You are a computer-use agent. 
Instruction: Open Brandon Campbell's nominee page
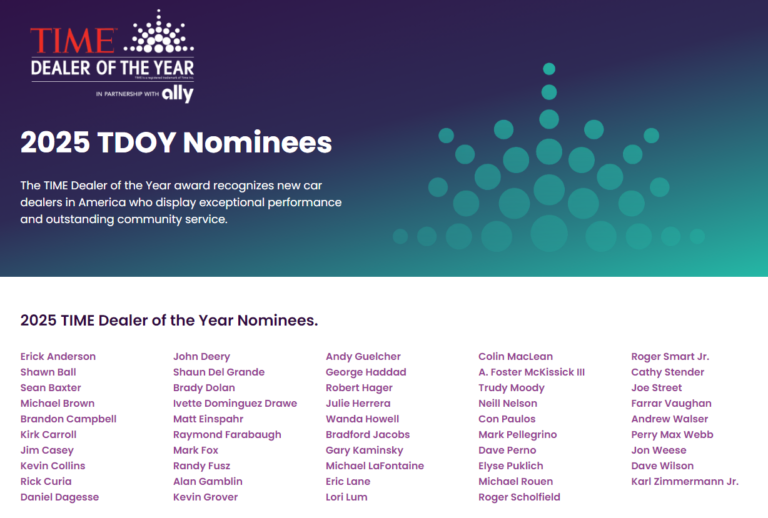[68, 419]
